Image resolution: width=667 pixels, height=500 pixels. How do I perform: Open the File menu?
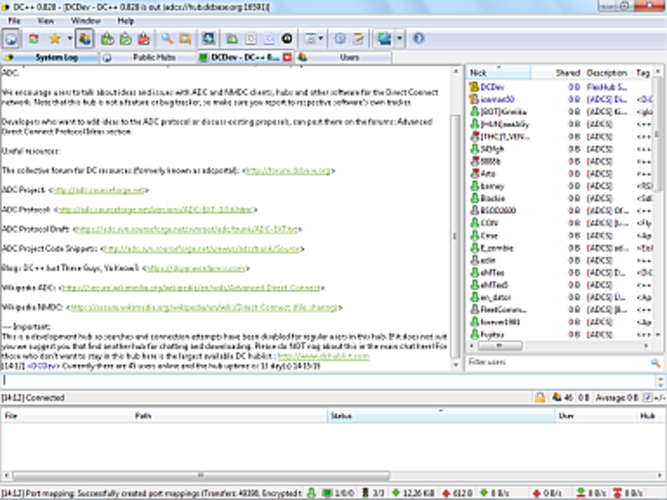click(14, 21)
